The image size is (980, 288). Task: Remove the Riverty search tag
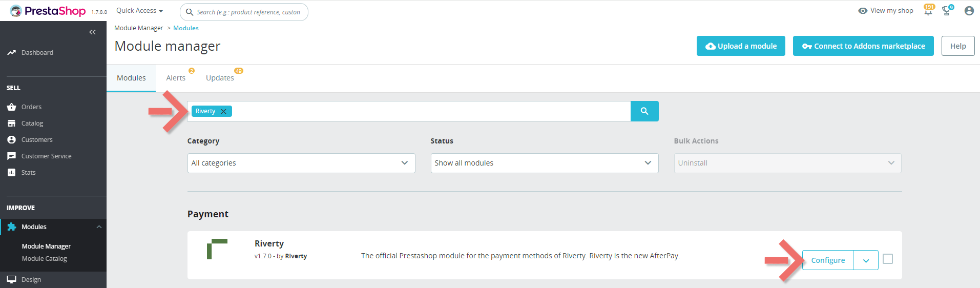(223, 111)
